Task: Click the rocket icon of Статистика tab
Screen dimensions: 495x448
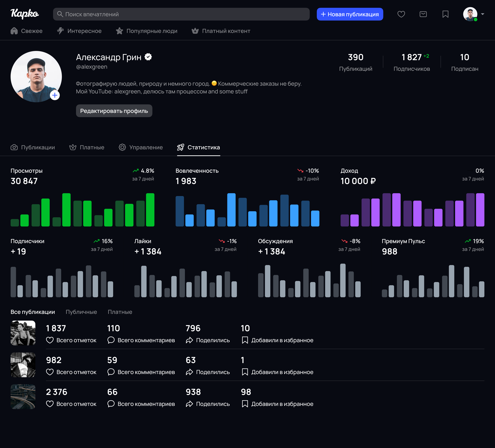Action: pos(180,147)
